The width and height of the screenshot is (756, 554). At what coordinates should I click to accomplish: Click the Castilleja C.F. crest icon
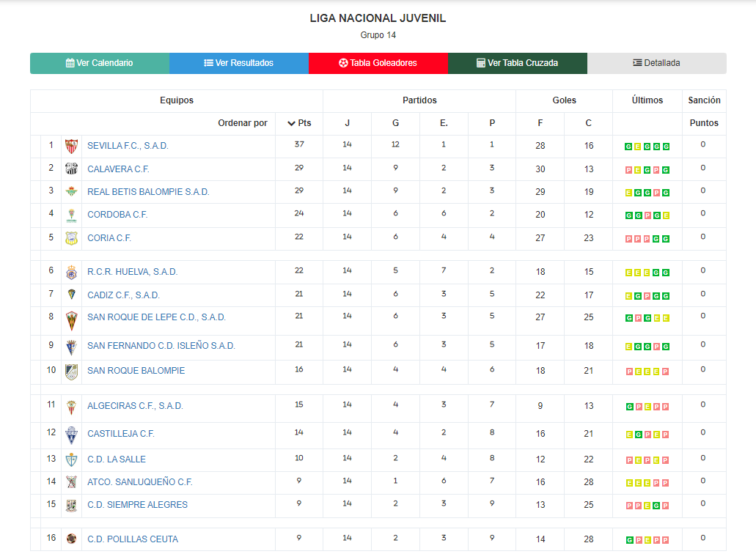tap(71, 435)
